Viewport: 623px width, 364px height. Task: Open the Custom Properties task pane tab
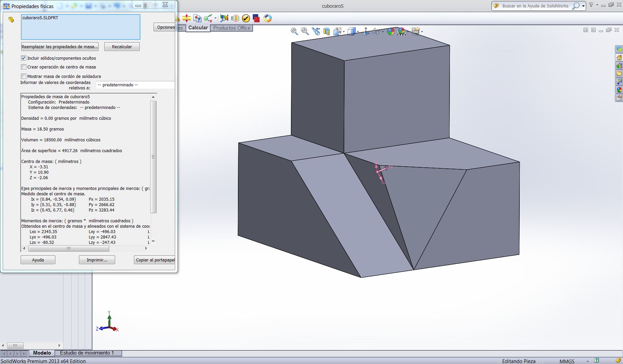pos(619,98)
